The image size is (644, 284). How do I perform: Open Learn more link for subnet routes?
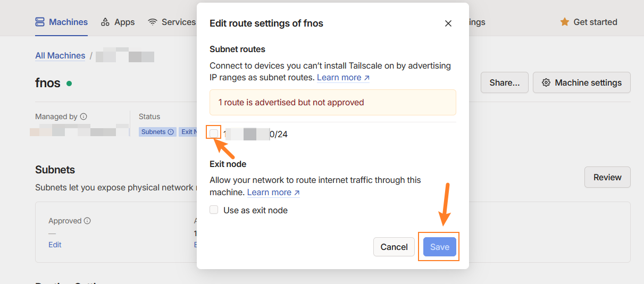coord(343,78)
